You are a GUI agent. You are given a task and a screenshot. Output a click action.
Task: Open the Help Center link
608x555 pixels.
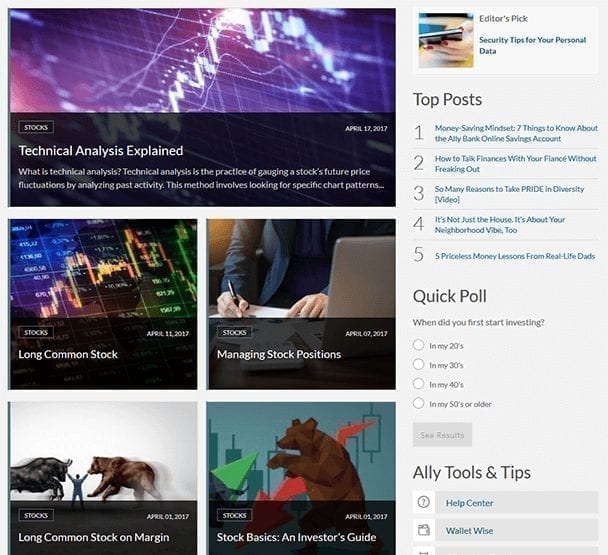click(x=469, y=503)
